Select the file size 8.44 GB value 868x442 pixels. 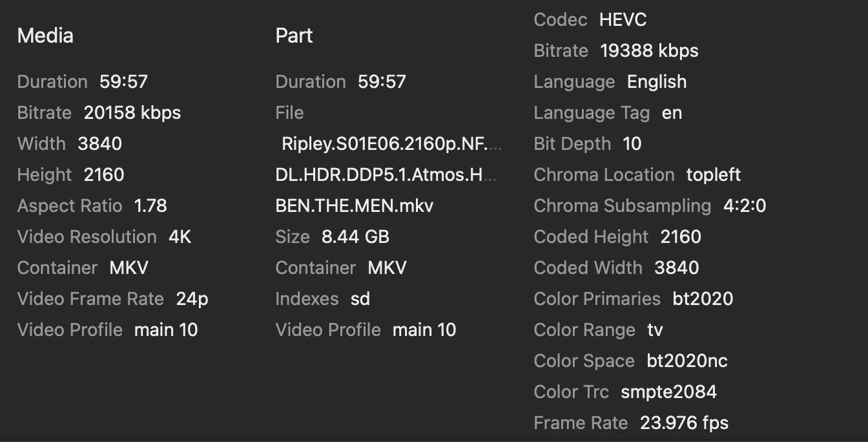355,237
